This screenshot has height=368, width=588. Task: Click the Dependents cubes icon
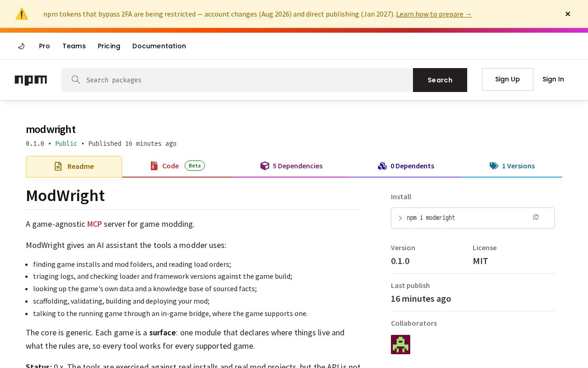coord(382,166)
